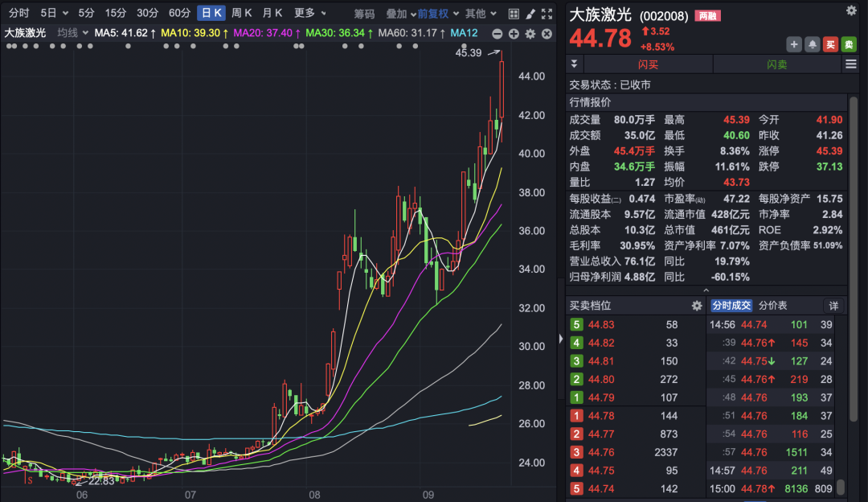The height and width of the screenshot is (502, 868).
Task: Click the 交易状态 status line
Action: pos(610,84)
